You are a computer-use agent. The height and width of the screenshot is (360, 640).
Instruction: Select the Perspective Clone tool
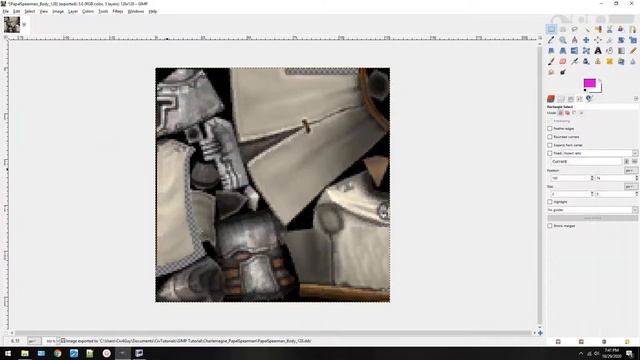tap(621, 61)
